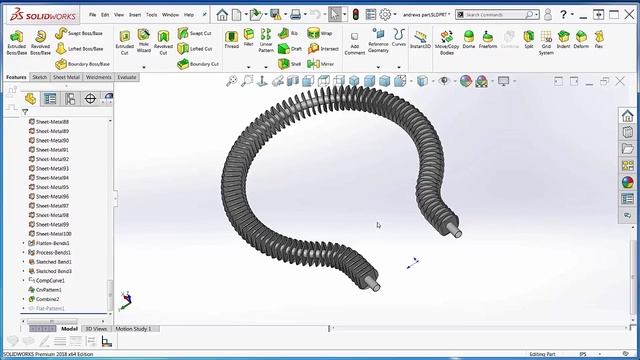Switch to the Sketch tab

pos(40,77)
